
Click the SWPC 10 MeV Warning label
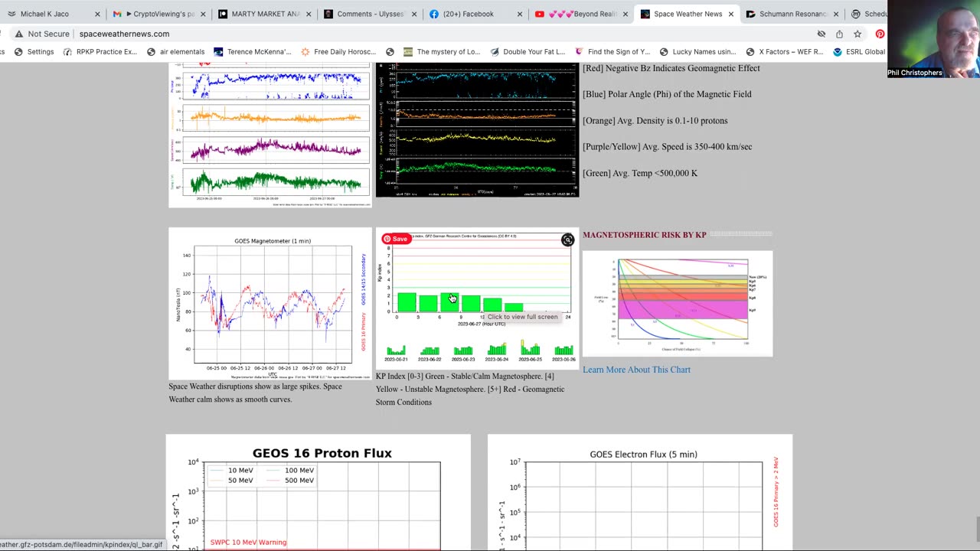[x=249, y=542]
